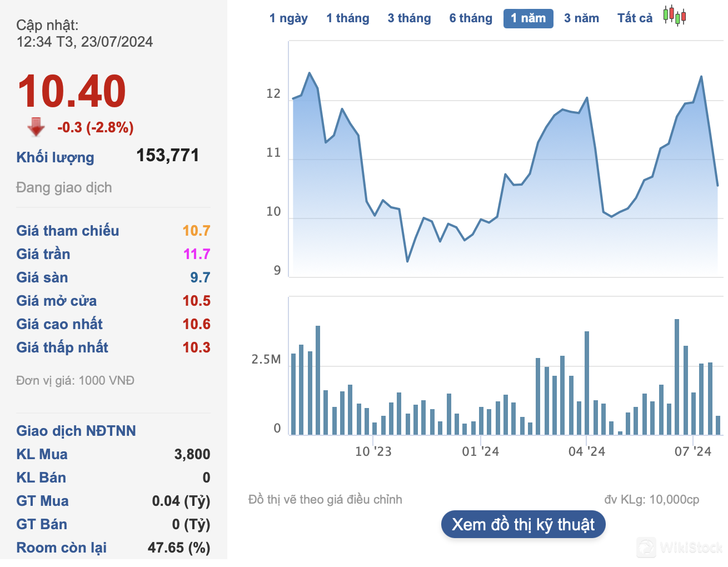This screenshot has width=728, height=567.
Task: Select the 3 tháng time range
Action: tap(409, 18)
